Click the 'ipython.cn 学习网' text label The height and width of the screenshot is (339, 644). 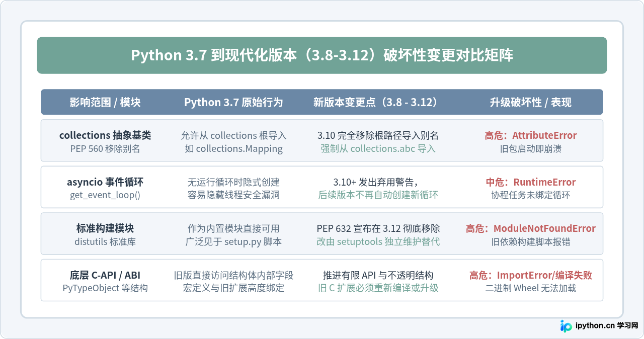tap(607, 326)
